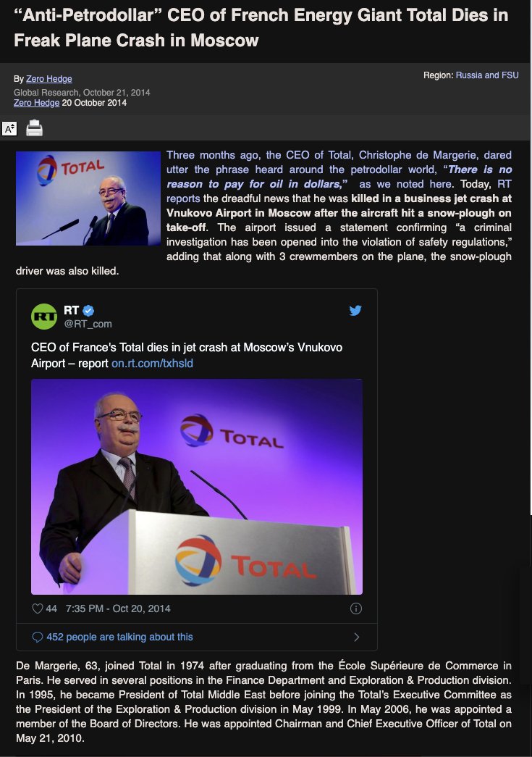Click the verified badge next to RT
Image resolution: width=532 pixels, height=757 pixels.
pos(89,311)
